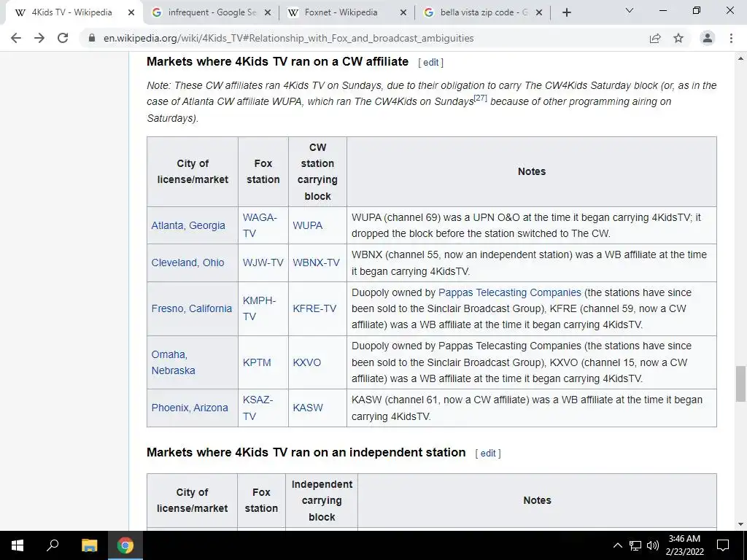The height and width of the screenshot is (560, 747).
Task: Open citation 27 reference
Action: (x=480, y=98)
